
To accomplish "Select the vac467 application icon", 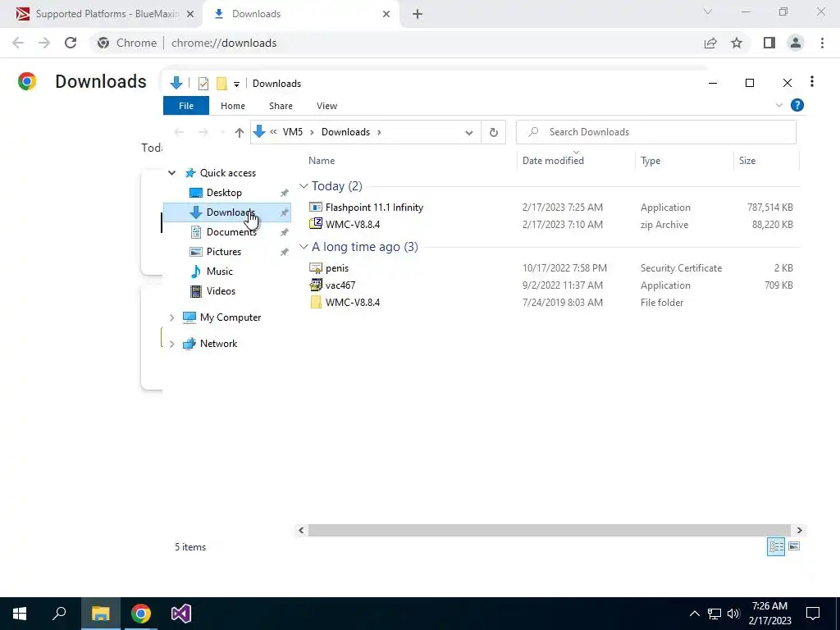I will coord(316,285).
